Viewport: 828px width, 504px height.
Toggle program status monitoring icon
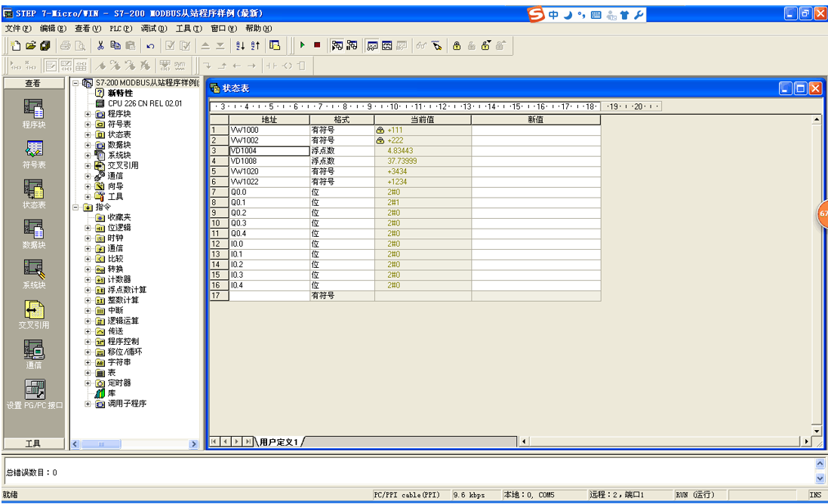pos(337,45)
